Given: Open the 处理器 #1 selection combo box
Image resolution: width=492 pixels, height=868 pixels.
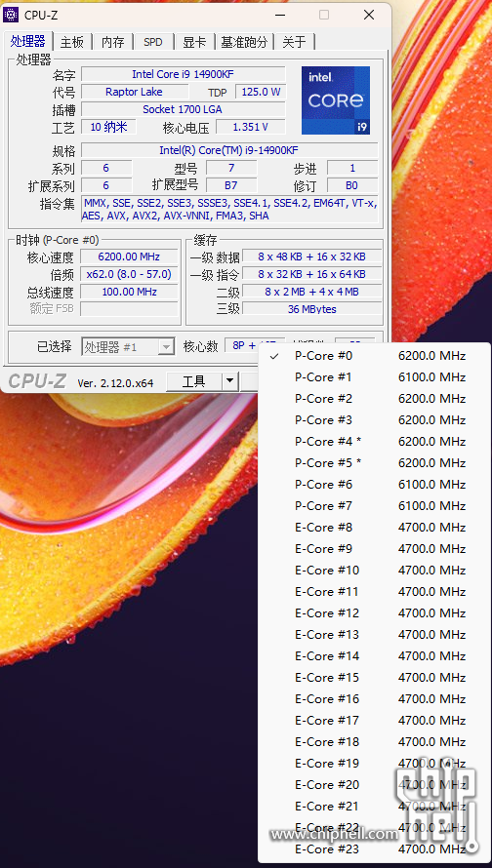Looking at the screenshot, I should (128, 347).
